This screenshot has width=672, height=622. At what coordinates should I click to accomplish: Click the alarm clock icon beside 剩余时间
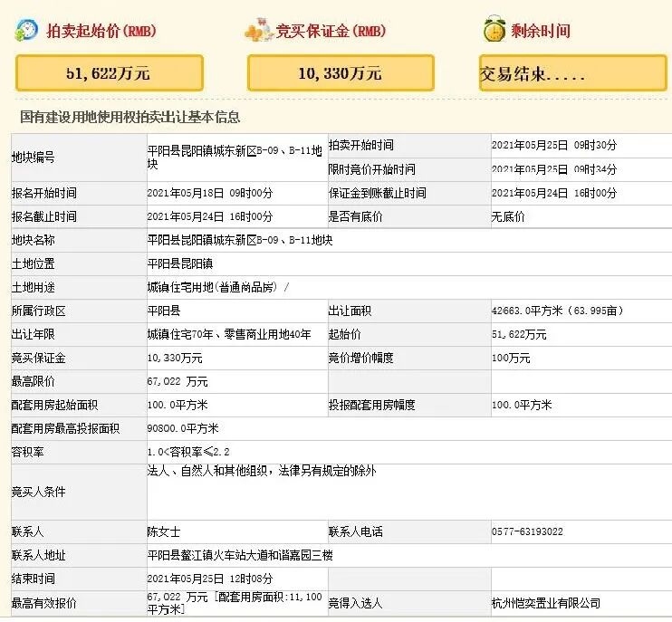coord(494,29)
